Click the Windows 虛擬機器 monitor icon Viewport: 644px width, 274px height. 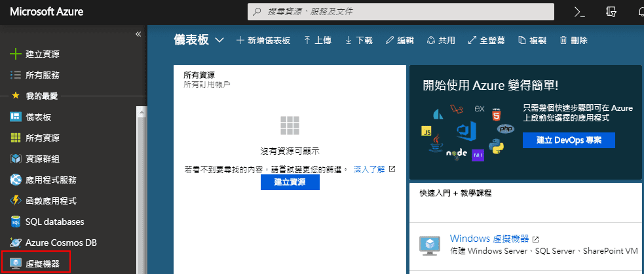click(x=430, y=246)
